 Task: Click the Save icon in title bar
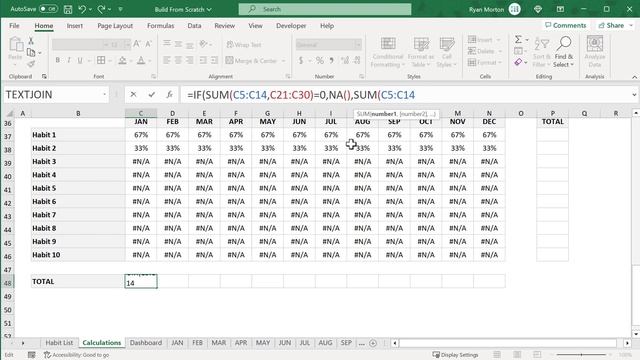(x=68, y=9)
